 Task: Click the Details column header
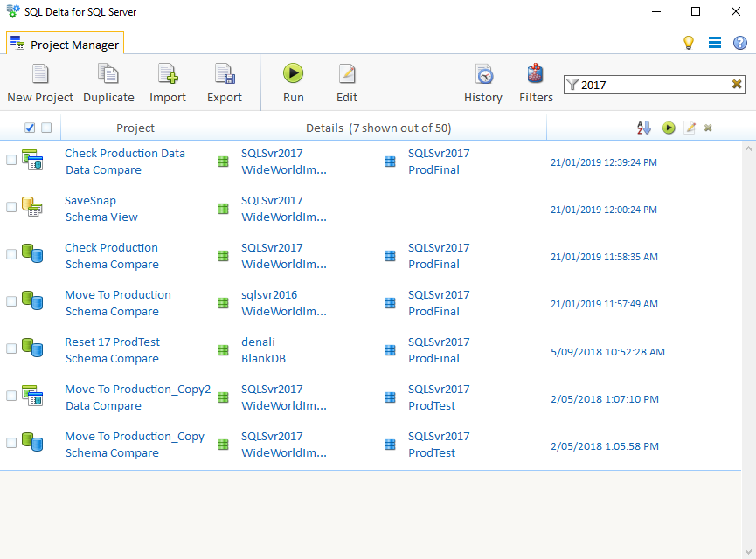(x=378, y=128)
